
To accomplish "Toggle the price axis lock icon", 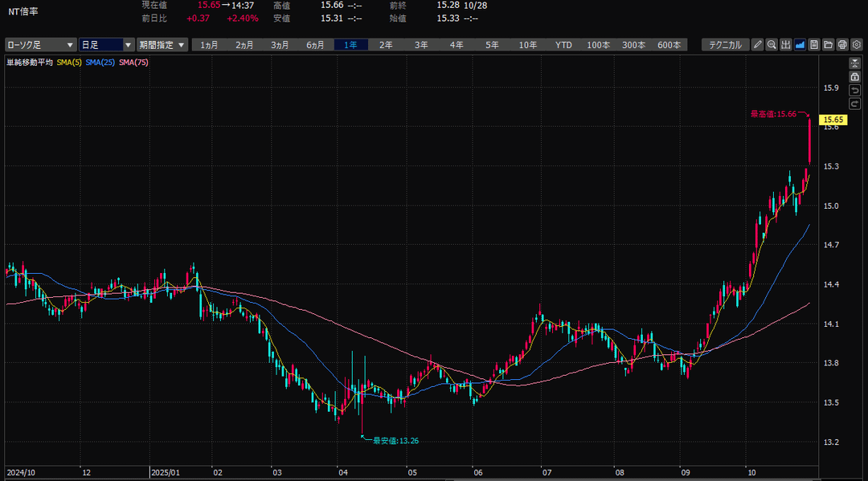I will click(x=856, y=76).
